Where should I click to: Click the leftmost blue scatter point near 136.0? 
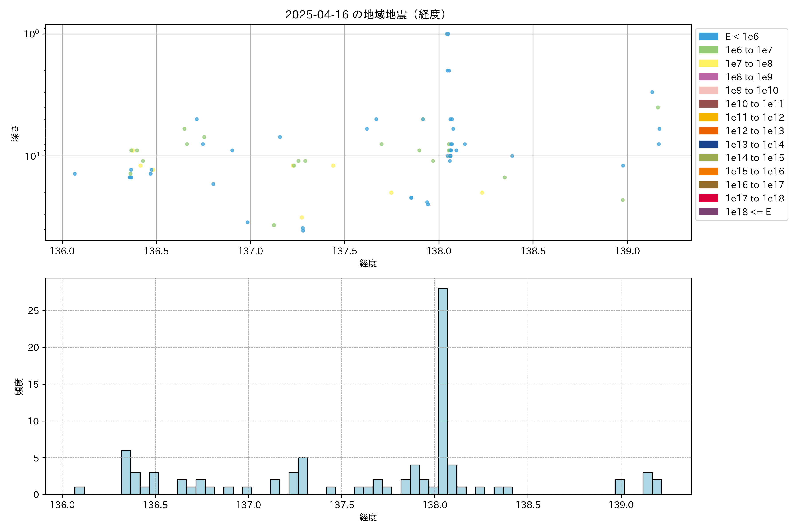point(75,174)
